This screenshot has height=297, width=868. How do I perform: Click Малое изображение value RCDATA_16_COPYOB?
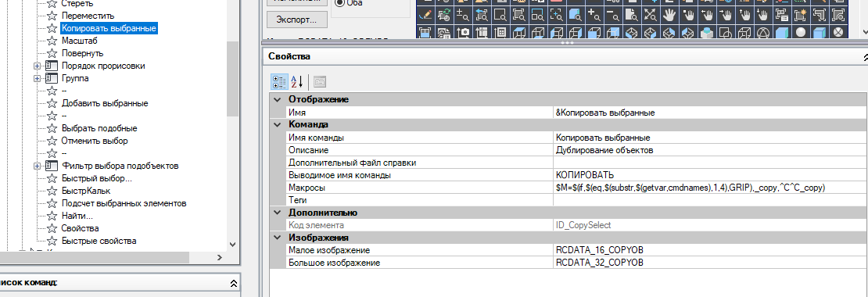pos(710,250)
